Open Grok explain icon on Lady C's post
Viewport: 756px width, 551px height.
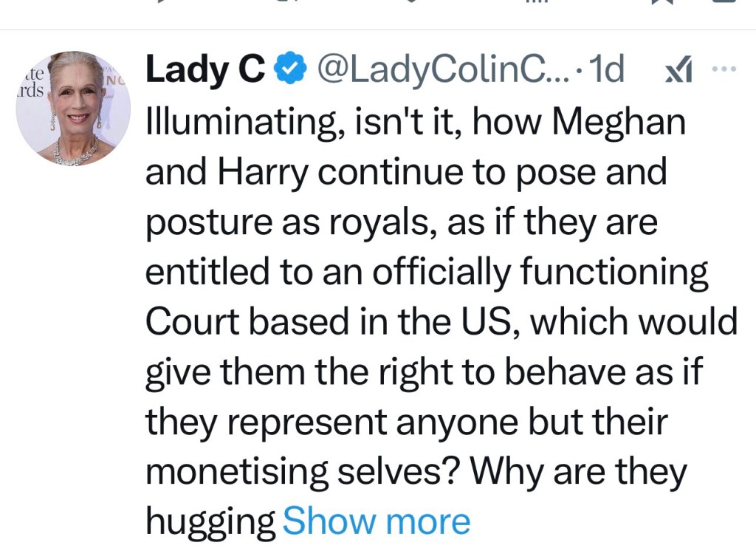(x=676, y=70)
